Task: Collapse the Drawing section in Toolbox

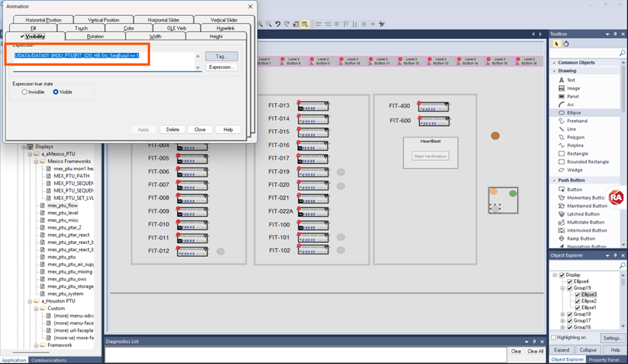Action: [x=555, y=71]
